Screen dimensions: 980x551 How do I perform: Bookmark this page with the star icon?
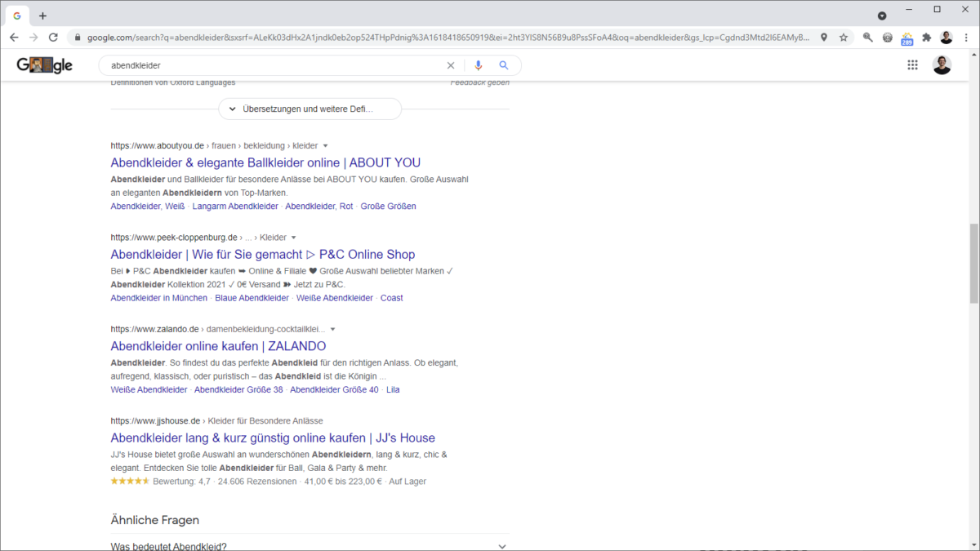click(844, 38)
